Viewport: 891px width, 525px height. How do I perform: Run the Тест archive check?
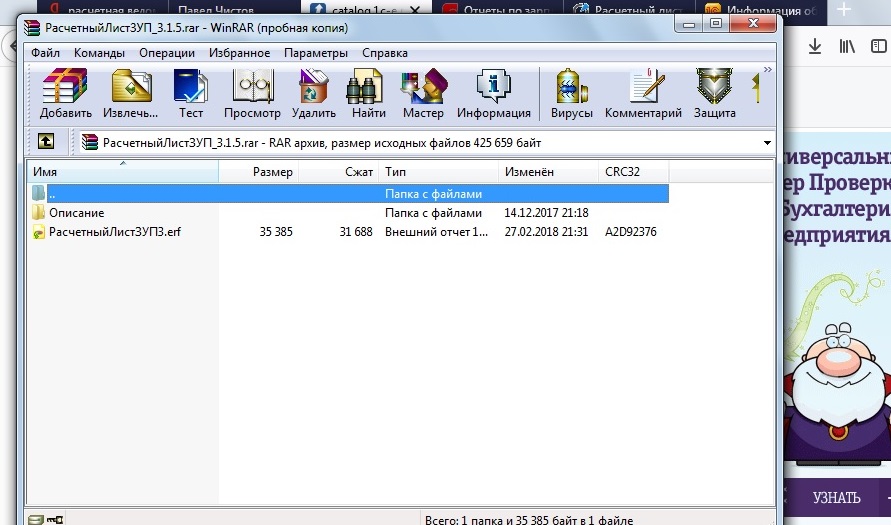tap(191, 93)
